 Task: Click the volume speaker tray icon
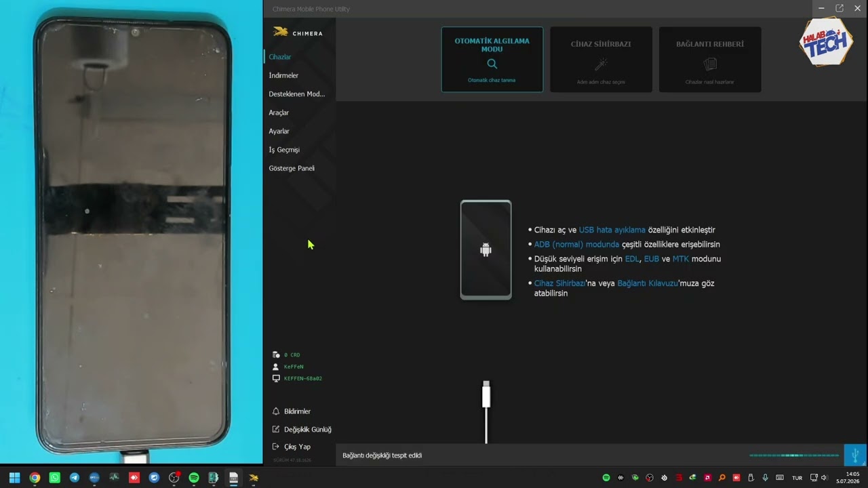(x=824, y=478)
